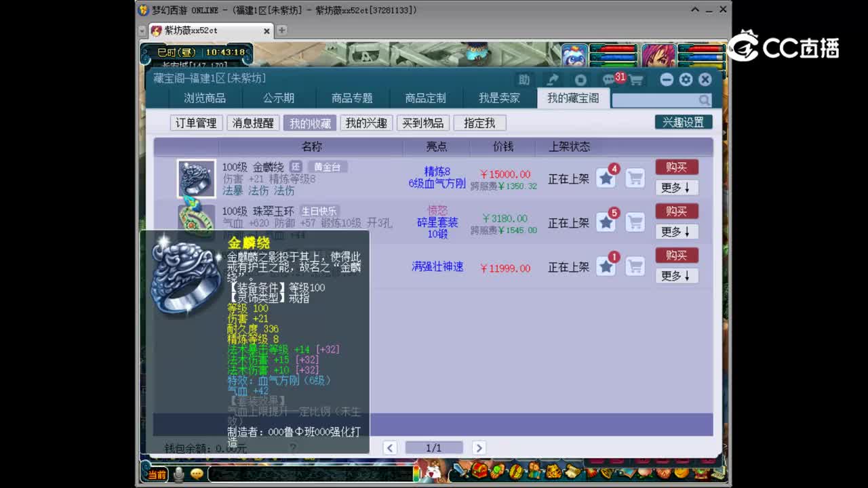Go to previous page arrow
868x488 pixels.
click(390, 447)
